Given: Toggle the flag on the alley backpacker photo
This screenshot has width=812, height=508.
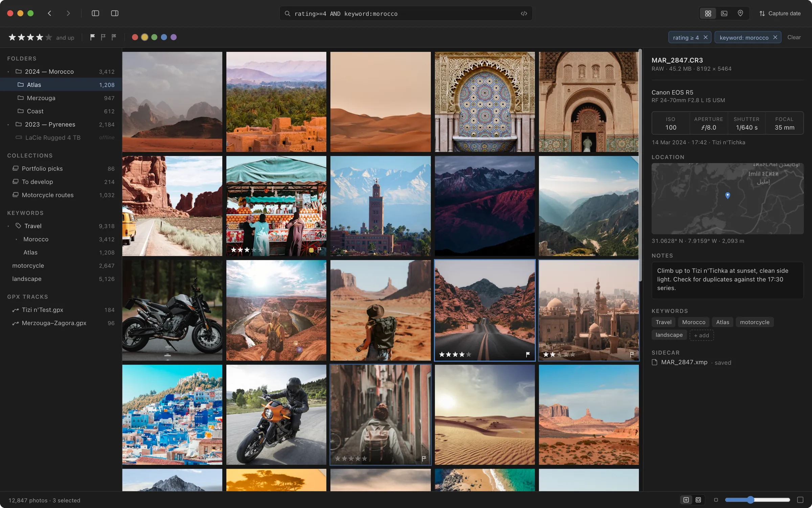Looking at the screenshot, I should (424, 459).
